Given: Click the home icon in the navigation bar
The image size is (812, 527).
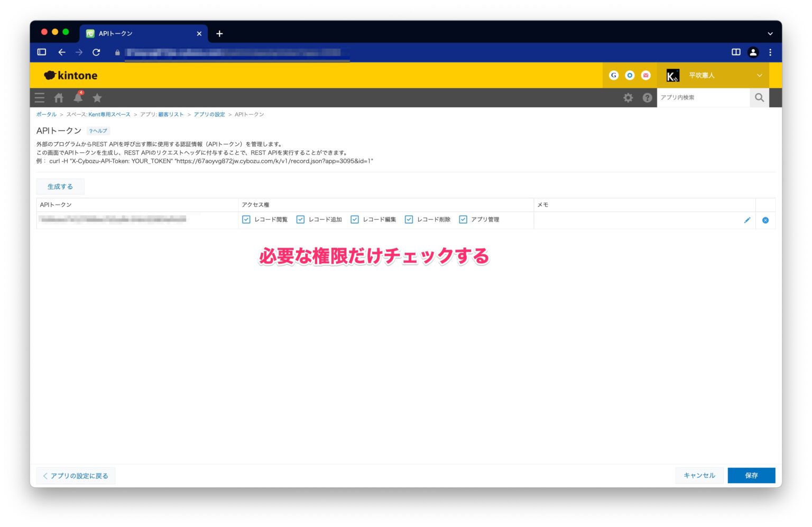Looking at the screenshot, I should click(59, 97).
